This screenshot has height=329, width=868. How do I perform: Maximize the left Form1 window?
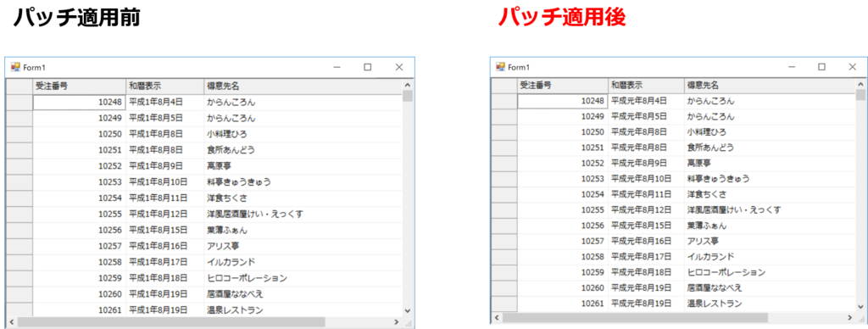(x=368, y=67)
